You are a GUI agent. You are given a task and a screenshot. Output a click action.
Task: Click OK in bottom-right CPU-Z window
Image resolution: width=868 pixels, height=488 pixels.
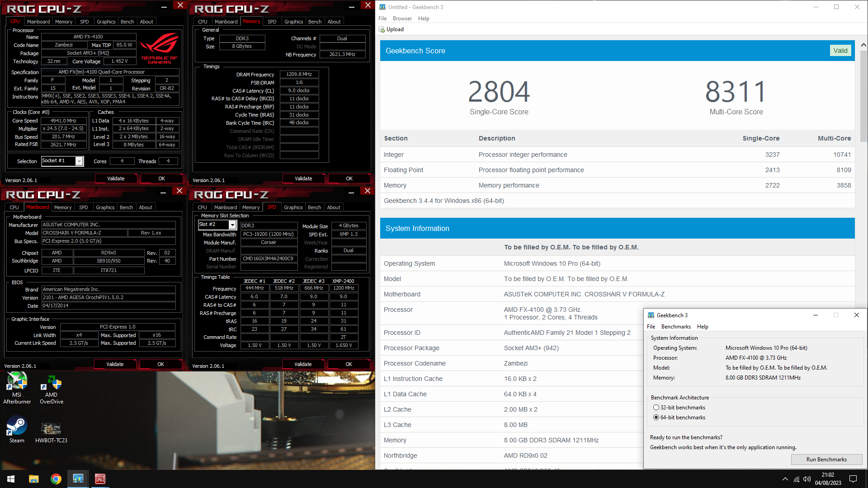pos(349,364)
